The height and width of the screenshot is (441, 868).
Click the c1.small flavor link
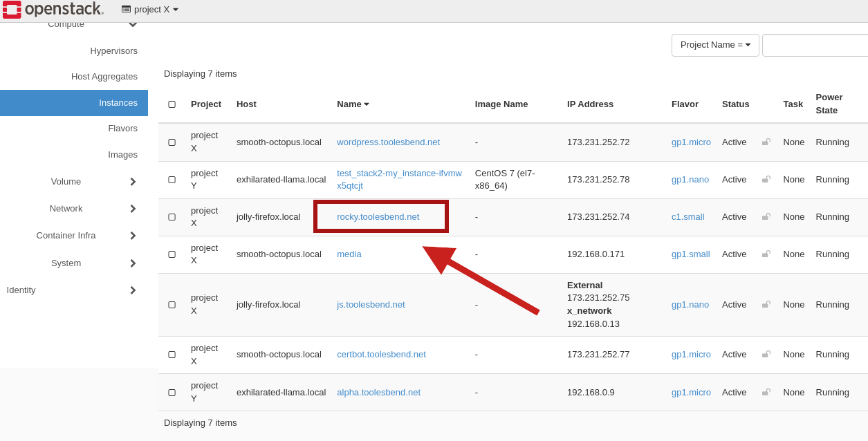tap(687, 217)
